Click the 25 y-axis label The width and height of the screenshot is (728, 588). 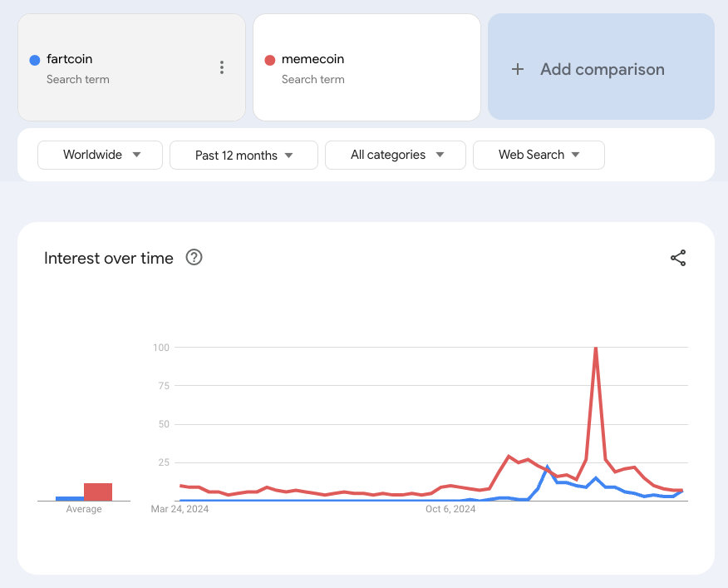point(164,462)
